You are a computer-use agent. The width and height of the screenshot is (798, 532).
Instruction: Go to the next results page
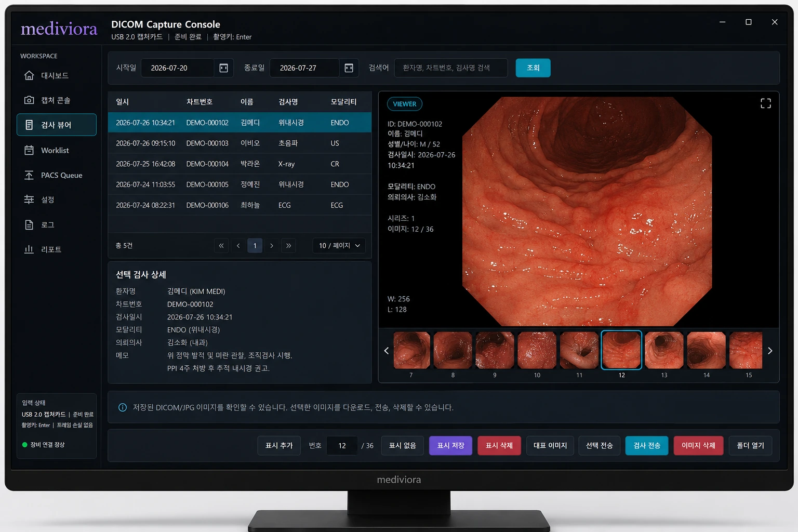[272, 246]
